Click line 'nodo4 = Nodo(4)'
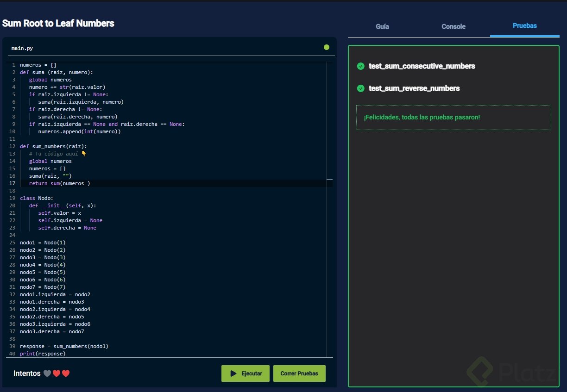Viewport: 567px width, 392px height. 43,265
